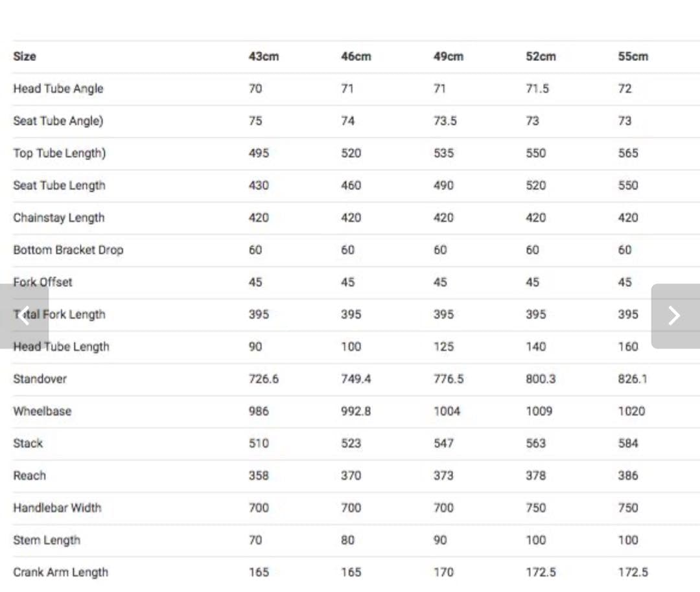Pick the 55cm size column header
This screenshot has height=592, width=700.
(x=633, y=56)
